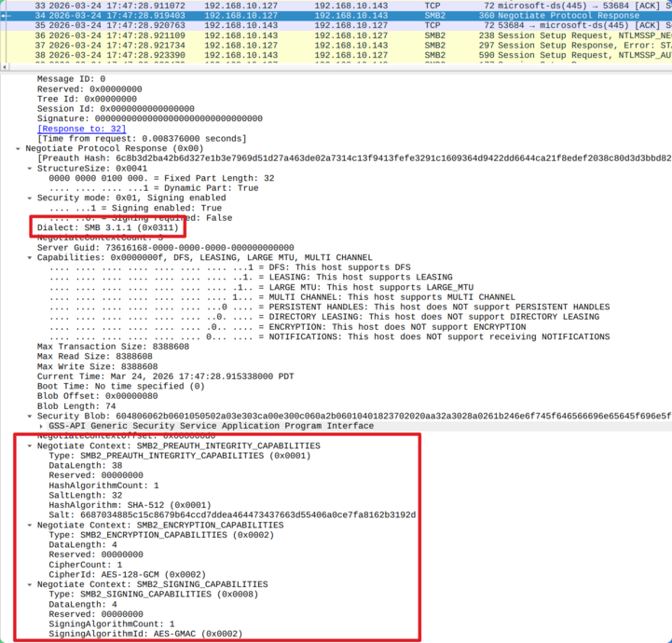Screen dimensions: 672x643
Task: Expand the GSS-API Generic Security Service node
Action: tap(43, 426)
